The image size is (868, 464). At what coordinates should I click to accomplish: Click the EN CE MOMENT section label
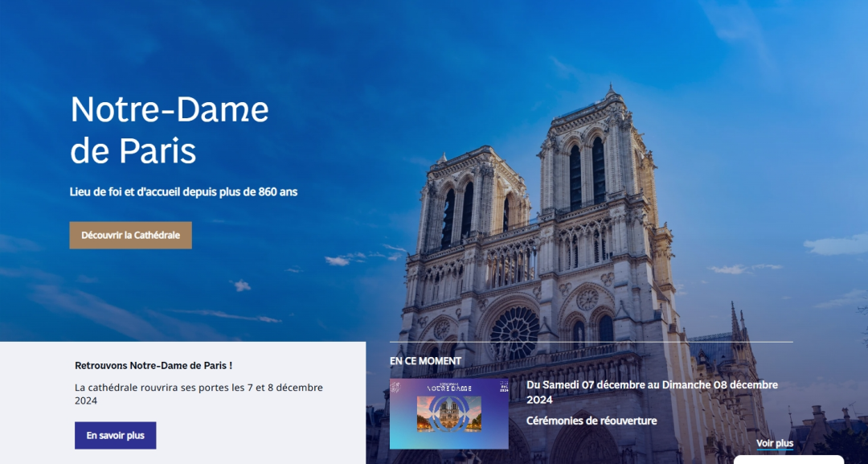point(425,361)
